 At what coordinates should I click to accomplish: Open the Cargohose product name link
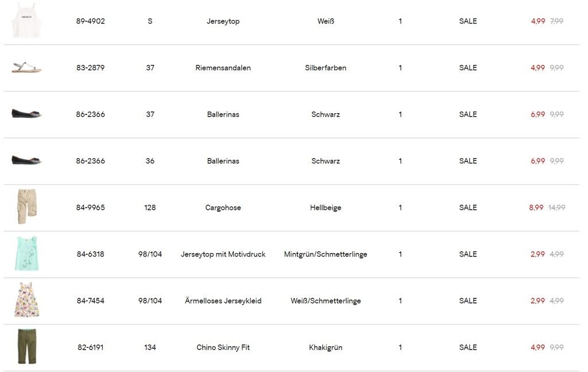223,208
